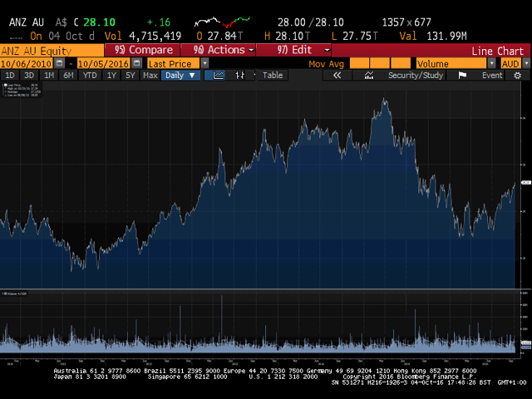Open the Daily periodicity dropdown
The image size is (532, 399).
click(x=180, y=76)
